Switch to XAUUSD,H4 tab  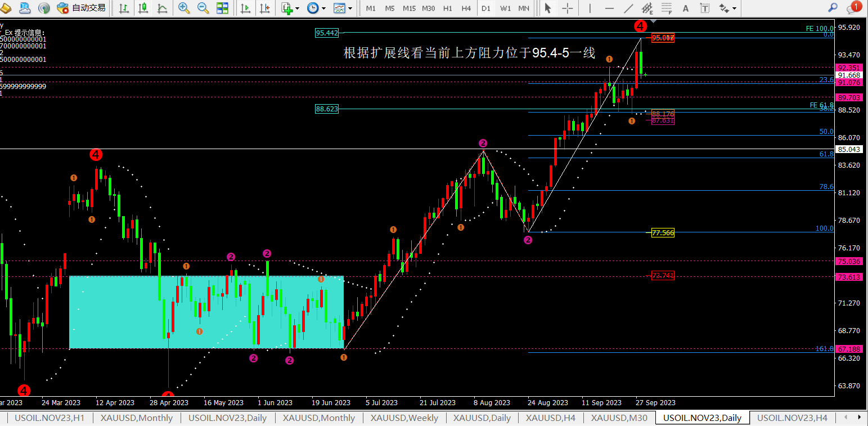pyautogui.click(x=551, y=418)
